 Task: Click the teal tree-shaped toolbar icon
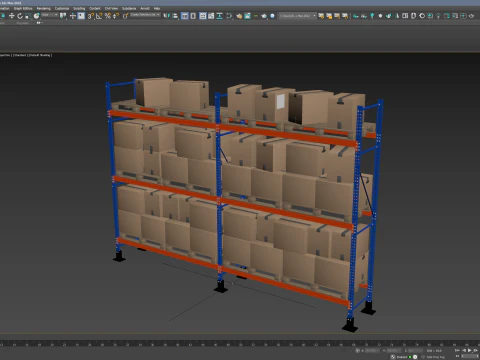point(372,16)
